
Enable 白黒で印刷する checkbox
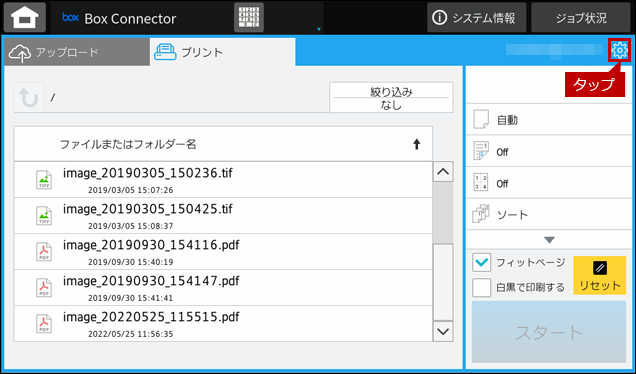coord(481,287)
